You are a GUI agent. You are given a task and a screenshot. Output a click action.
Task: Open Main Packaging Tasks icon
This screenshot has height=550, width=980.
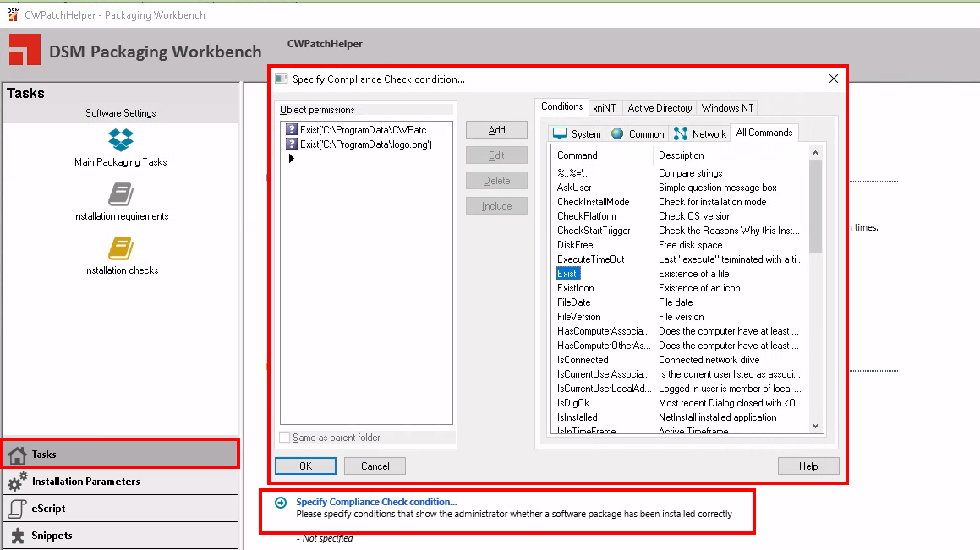121,140
